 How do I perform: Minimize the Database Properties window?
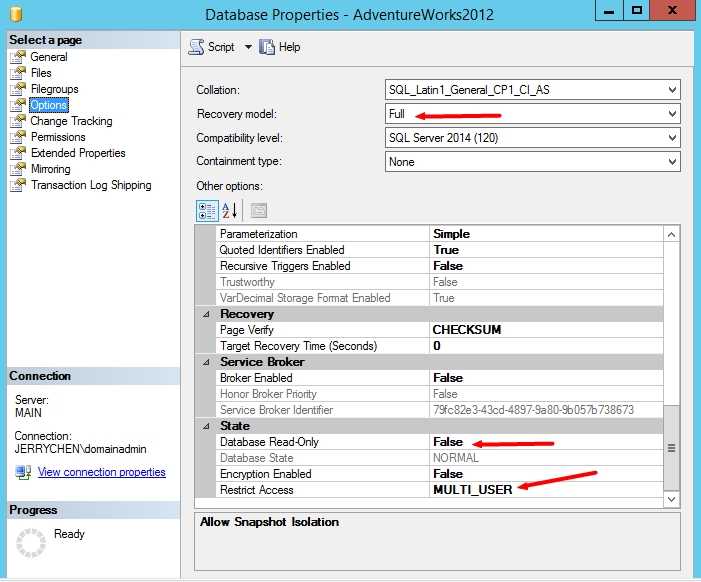tap(609, 11)
